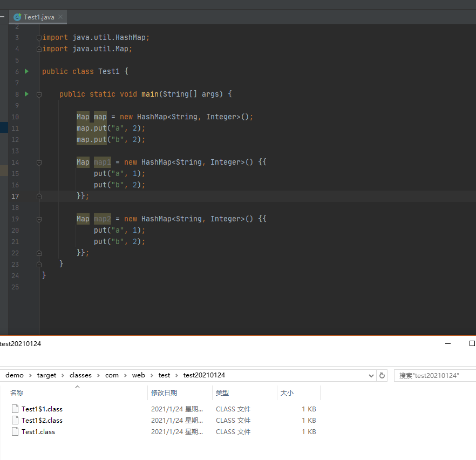Click line number 17 in the gutter

click(15, 197)
